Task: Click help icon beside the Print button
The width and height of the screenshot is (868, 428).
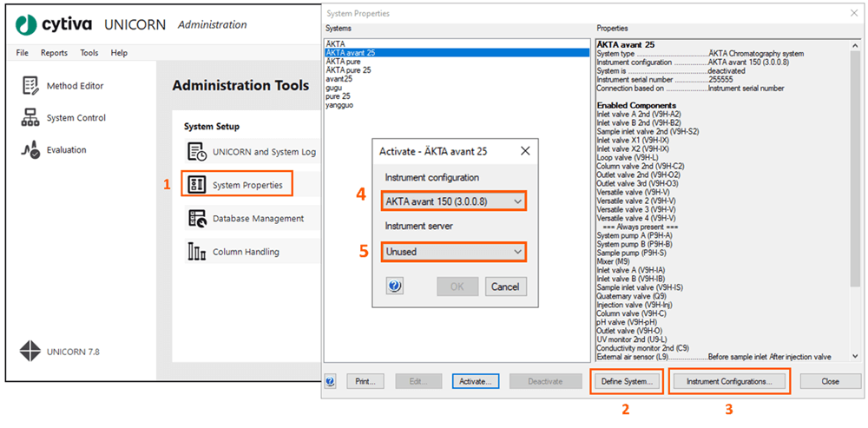Action: (x=331, y=381)
